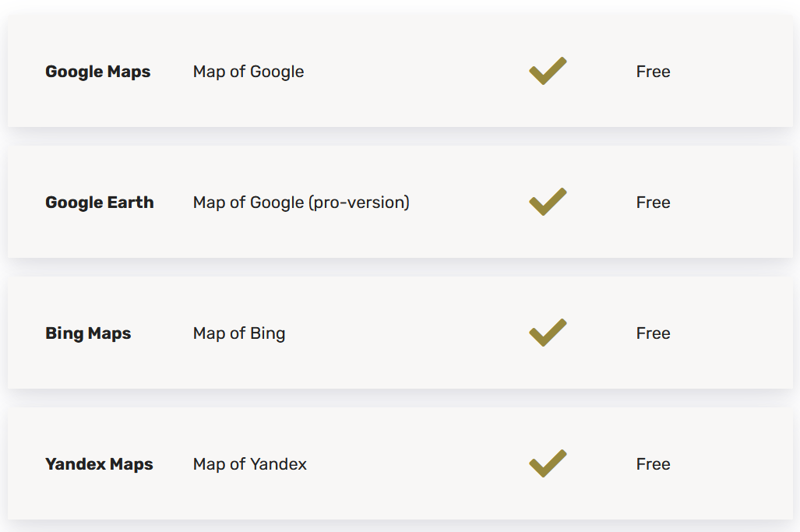Image resolution: width=800 pixels, height=532 pixels.
Task: Click the Free label for Bing Maps
Action: (653, 333)
